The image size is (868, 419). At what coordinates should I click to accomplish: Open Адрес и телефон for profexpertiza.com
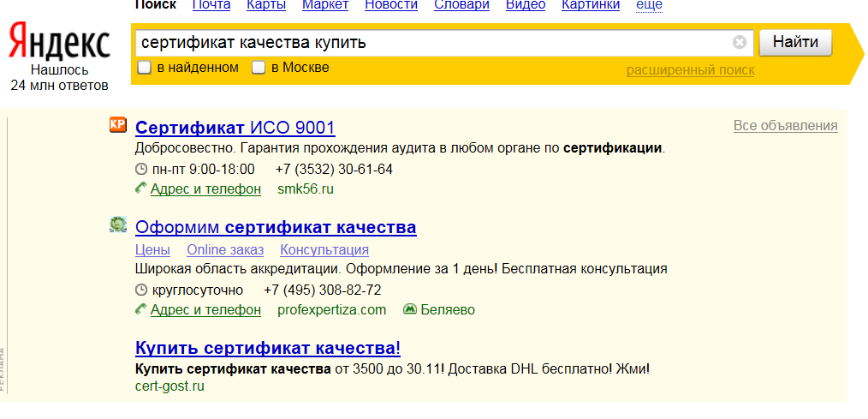[205, 310]
